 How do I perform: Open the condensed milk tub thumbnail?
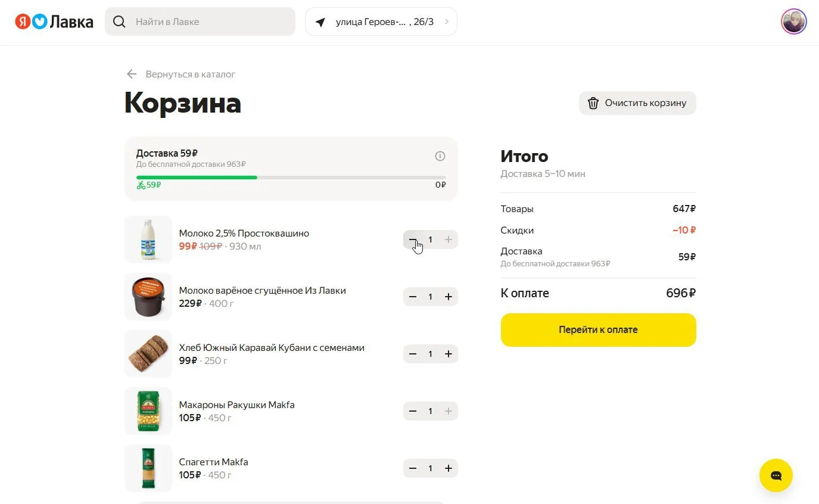(x=148, y=297)
